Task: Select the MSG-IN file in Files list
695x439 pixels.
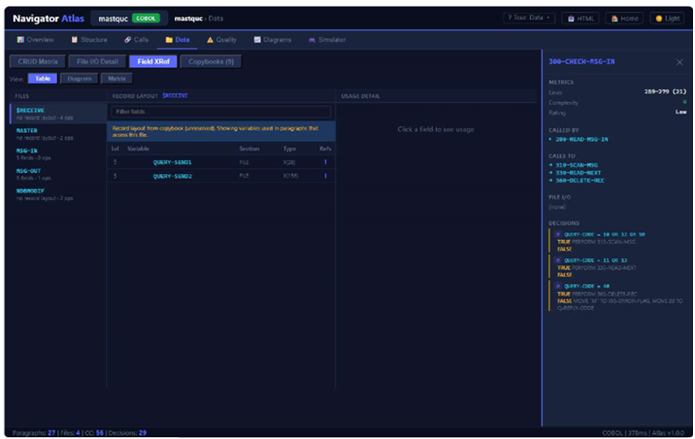Action: (x=59, y=154)
